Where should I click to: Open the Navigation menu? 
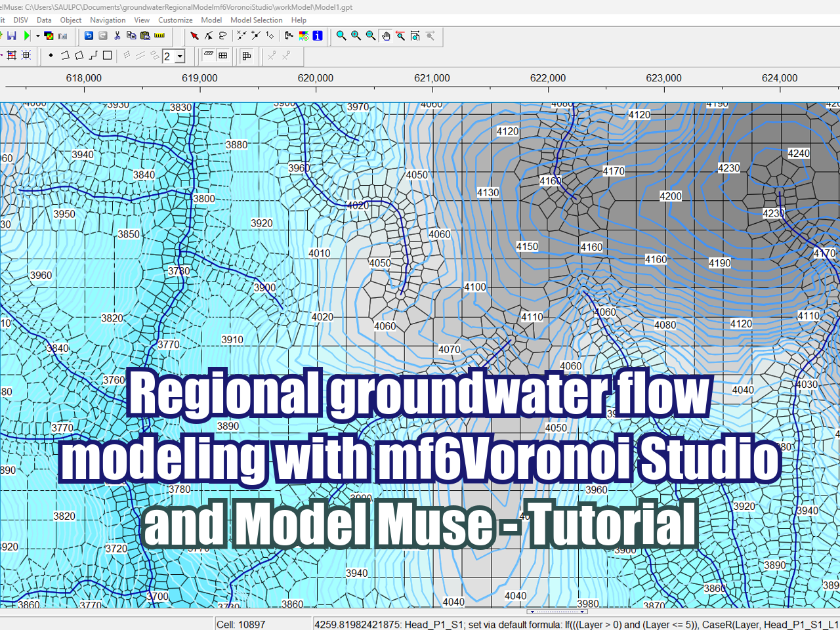[108, 20]
